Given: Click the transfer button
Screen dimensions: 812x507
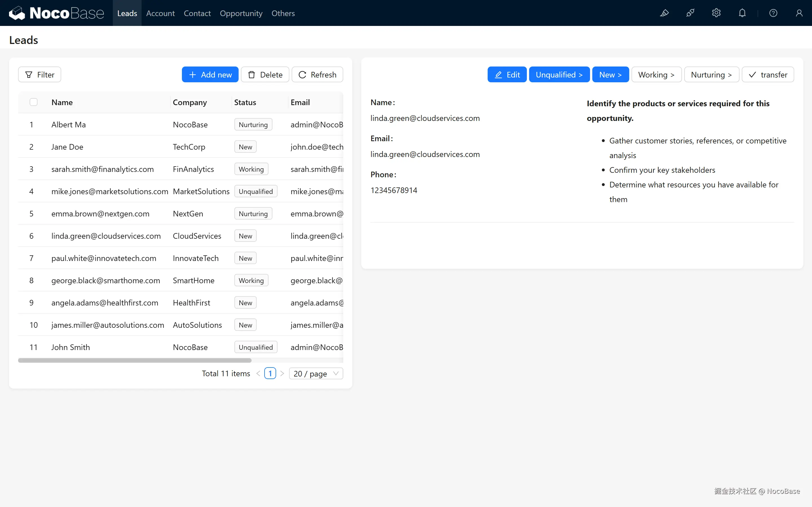Looking at the screenshot, I should point(768,74).
